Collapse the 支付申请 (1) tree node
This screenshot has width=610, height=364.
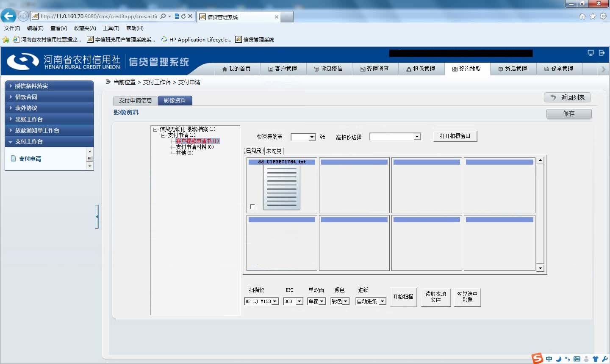coord(163,135)
